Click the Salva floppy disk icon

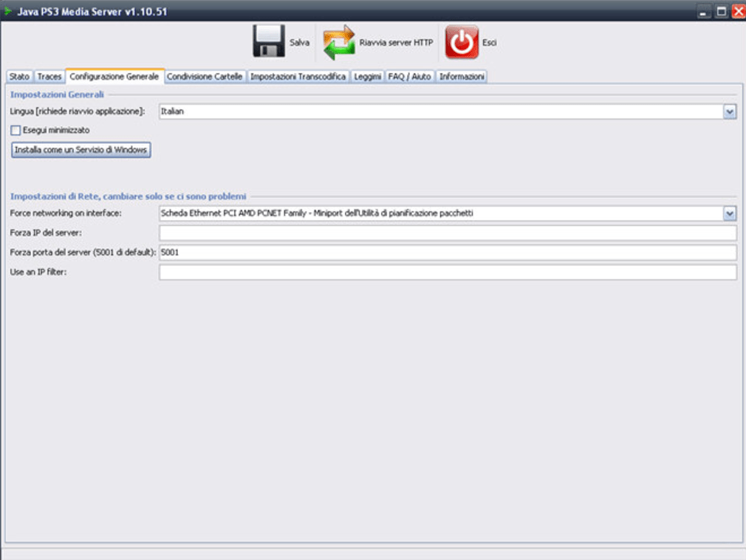click(x=269, y=42)
